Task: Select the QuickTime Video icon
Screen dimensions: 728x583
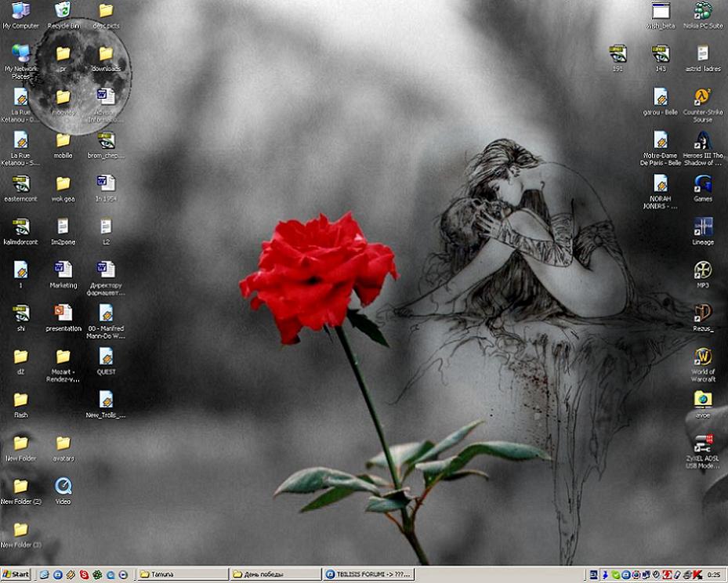Action: pyautogui.click(x=63, y=486)
